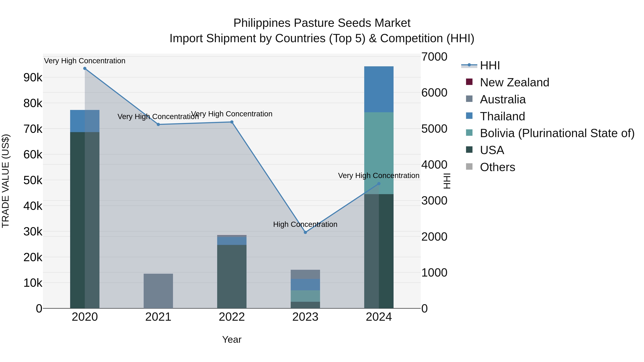Toggle Bolivia (Plurinational State of) legend entry
The image size is (644, 362).
click(550, 133)
